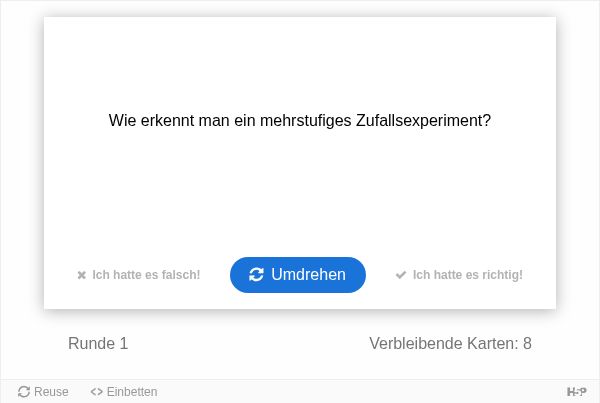Flip the card with Umdrehen button
Image resolution: width=600 pixels, height=403 pixels.
[298, 275]
